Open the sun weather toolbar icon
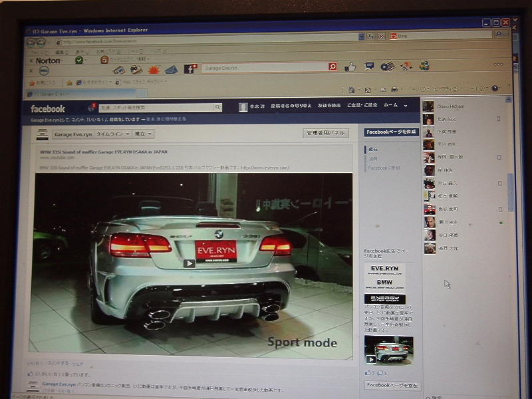Screen dimensions: 532x399 154,70
